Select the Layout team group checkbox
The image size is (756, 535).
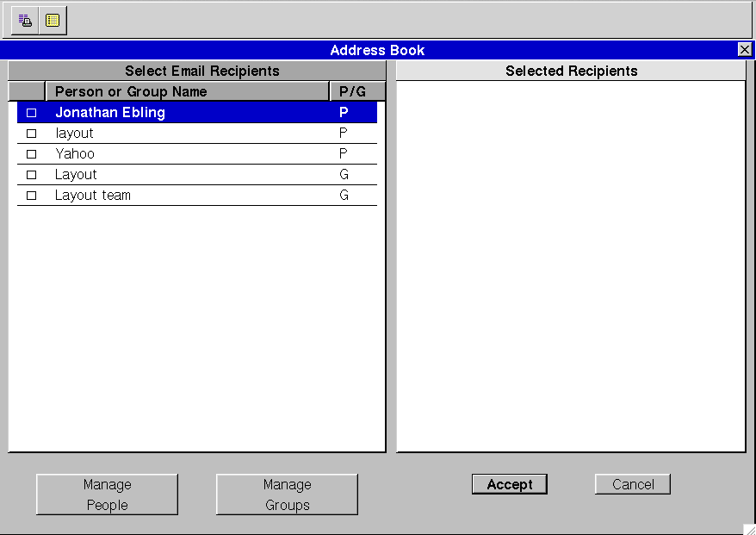[x=32, y=196]
